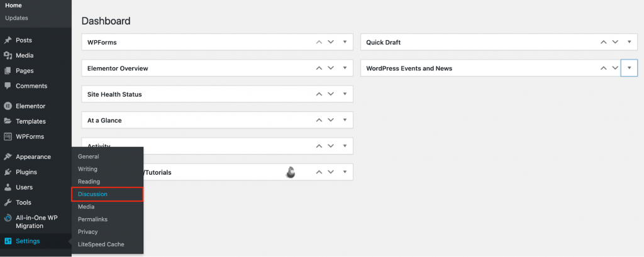Click the Pages icon in sidebar
Image resolution: width=644 pixels, height=257 pixels.
click(x=8, y=71)
